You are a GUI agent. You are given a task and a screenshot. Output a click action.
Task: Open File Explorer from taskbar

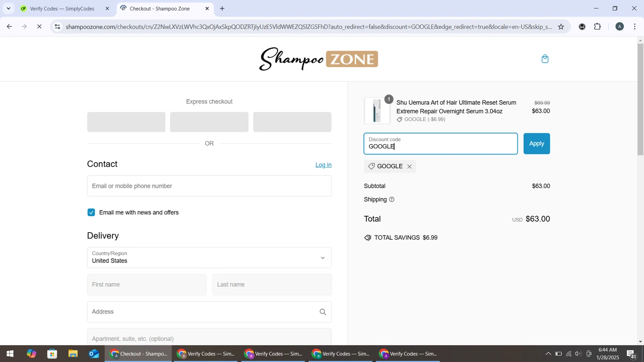pos(73,354)
